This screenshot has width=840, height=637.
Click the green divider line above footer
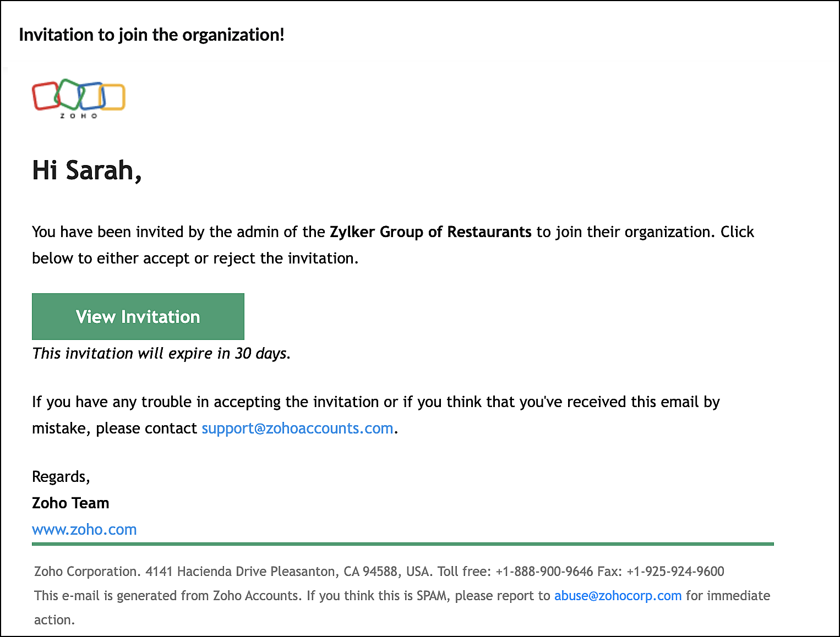tap(403, 544)
